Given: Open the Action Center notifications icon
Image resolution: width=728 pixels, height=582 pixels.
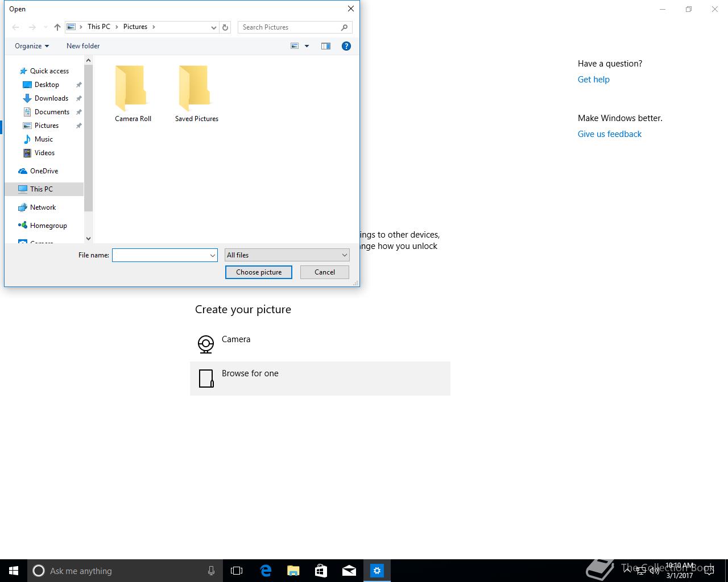Looking at the screenshot, I should click(709, 571).
